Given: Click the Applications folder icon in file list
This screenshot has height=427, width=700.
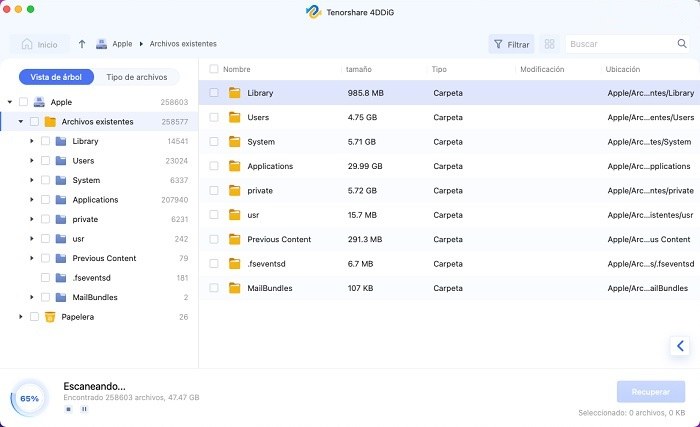Looking at the screenshot, I should 234,166.
